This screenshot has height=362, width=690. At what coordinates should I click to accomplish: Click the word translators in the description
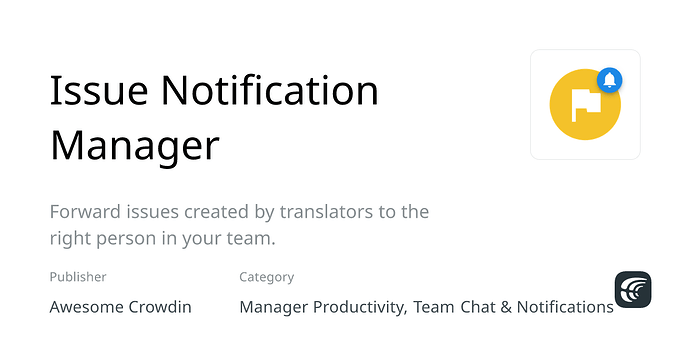coord(327,212)
